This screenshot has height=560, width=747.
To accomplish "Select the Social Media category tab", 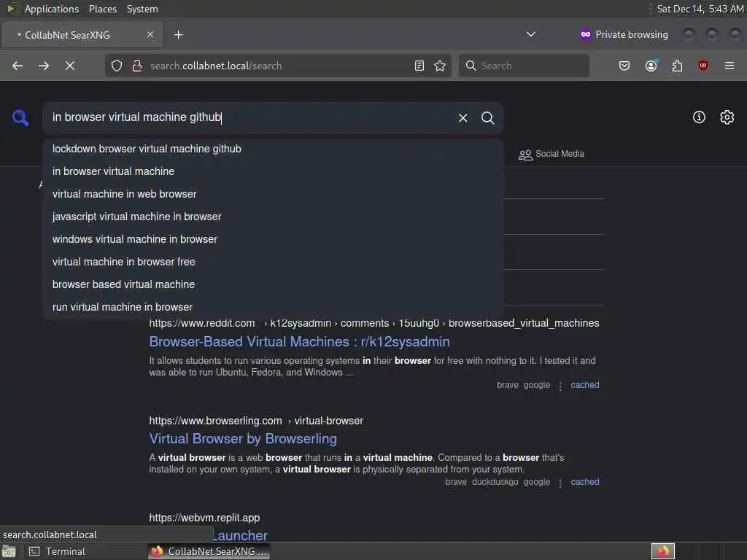I will (x=551, y=154).
